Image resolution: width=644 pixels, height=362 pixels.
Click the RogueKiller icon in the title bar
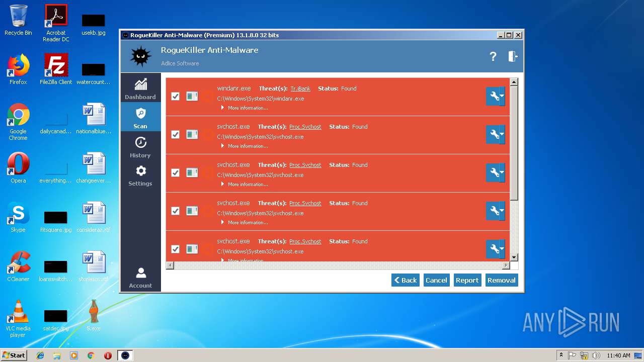pyautogui.click(x=125, y=35)
